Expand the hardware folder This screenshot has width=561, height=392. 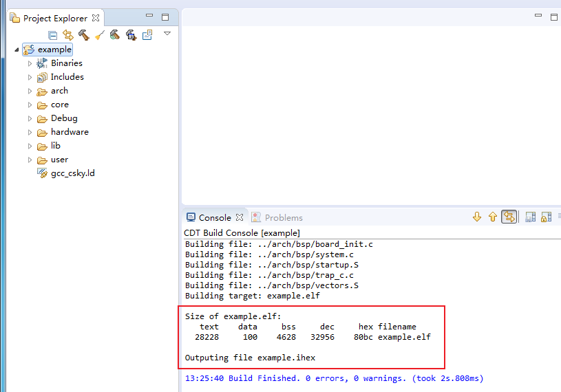coord(30,132)
